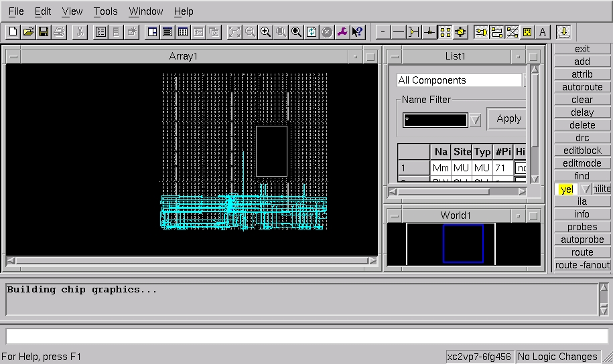
Task: Toggle the components chip layer button
Action: pos(461,31)
